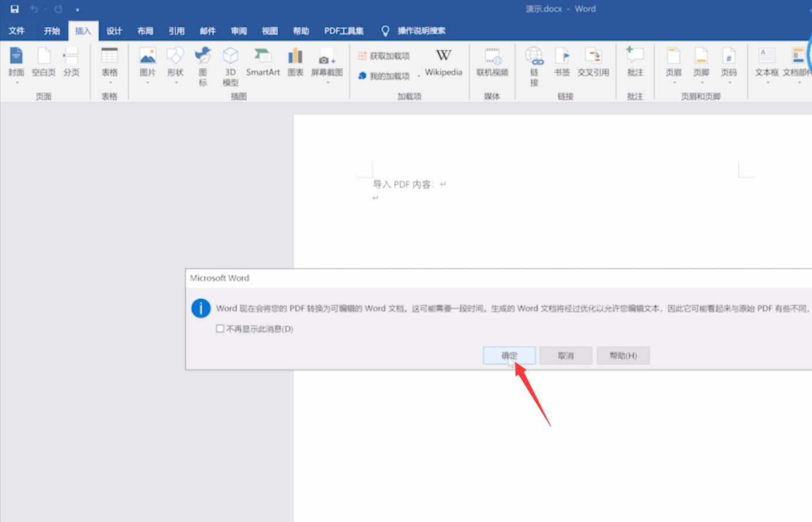Click Cancel (取消) in the dialog
This screenshot has width=812, height=522.
point(566,355)
